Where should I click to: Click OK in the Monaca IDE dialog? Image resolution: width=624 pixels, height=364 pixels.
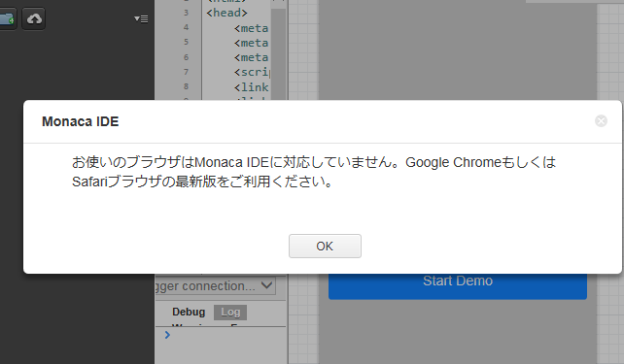point(325,246)
